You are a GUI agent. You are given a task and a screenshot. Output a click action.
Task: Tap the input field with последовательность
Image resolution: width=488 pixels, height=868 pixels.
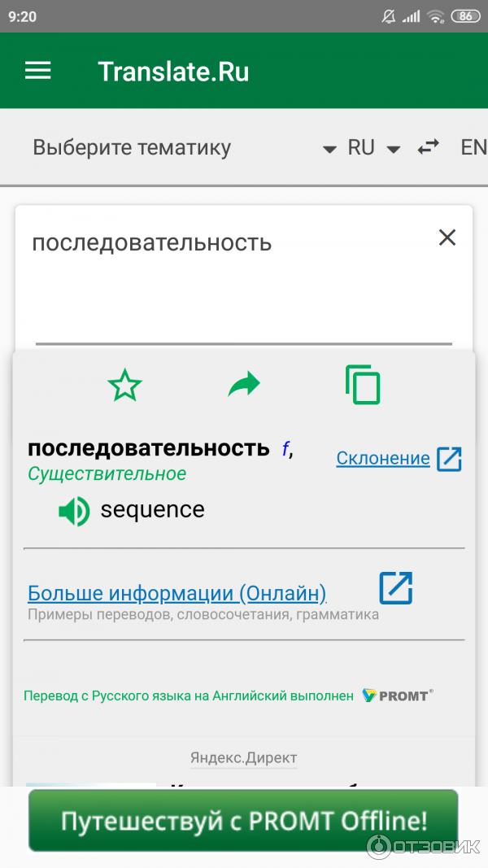pyautogui.click(x=228, y=277)
